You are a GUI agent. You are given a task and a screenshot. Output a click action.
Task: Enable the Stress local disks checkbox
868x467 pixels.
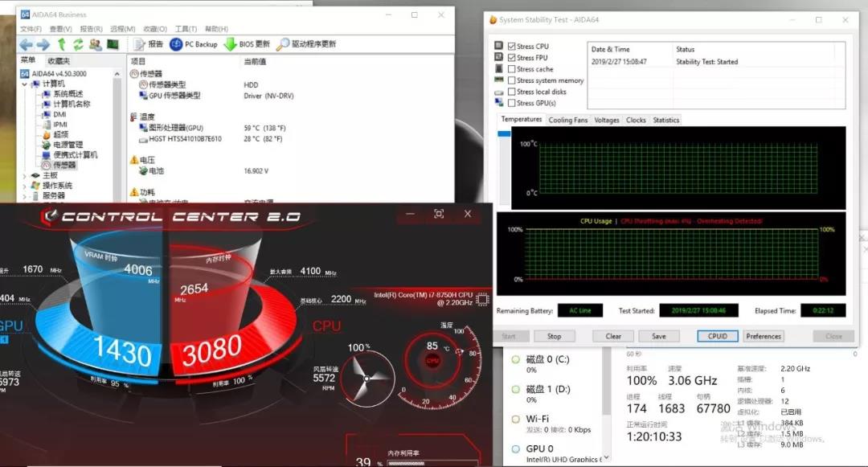click(x=511, y=92)
